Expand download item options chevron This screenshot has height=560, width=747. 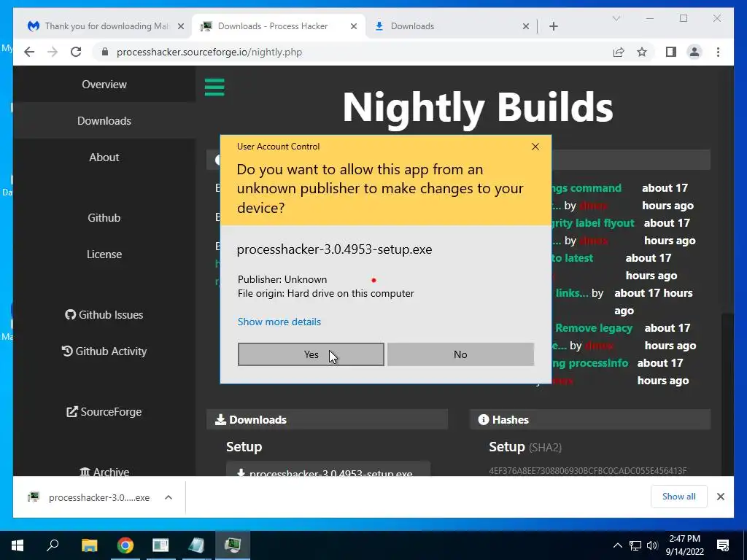[169, 497]
